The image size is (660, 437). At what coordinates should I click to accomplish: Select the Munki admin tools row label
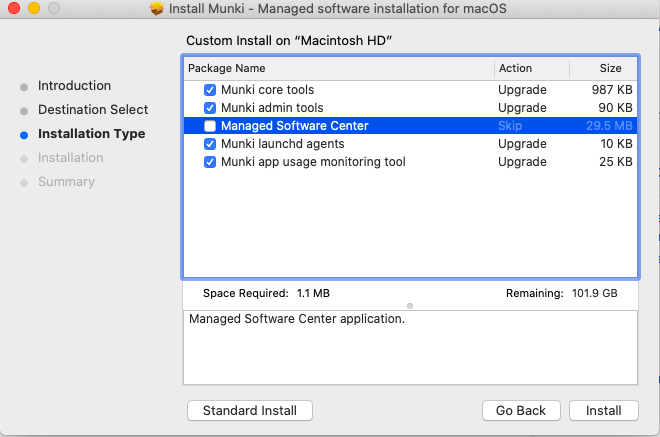pyautogui.click(x=272, y=108)
